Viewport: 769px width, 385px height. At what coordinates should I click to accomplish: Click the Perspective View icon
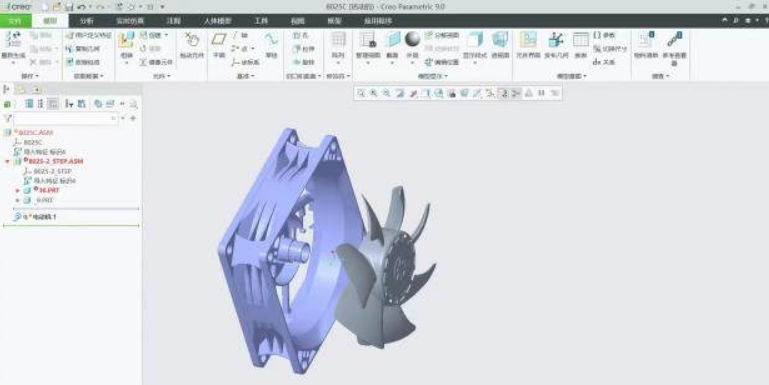(x=500, y=40)
